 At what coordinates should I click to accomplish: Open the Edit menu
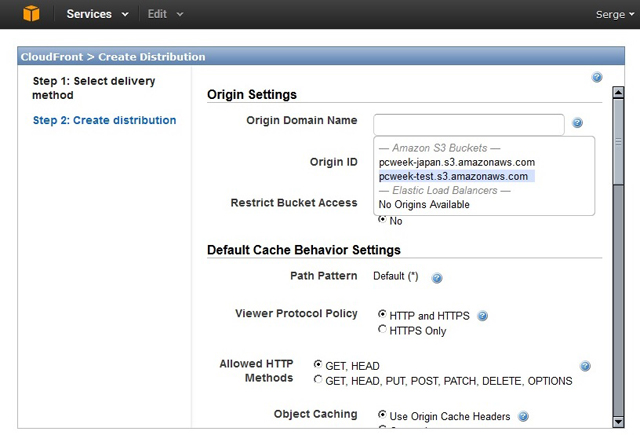pos(165,14)
